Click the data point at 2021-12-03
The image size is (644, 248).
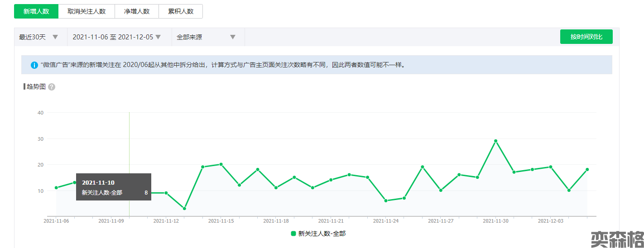click(x=551, y=167)
